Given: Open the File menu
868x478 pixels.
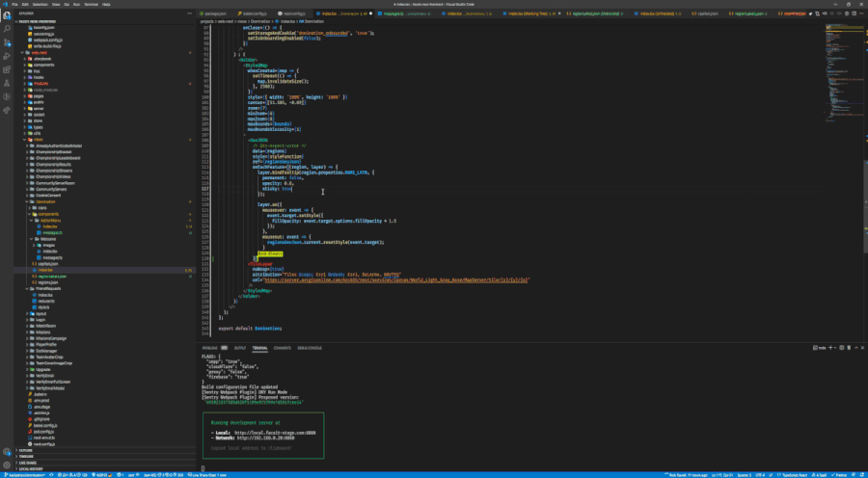Looking at the screenshot, I should tap(14, 4).
